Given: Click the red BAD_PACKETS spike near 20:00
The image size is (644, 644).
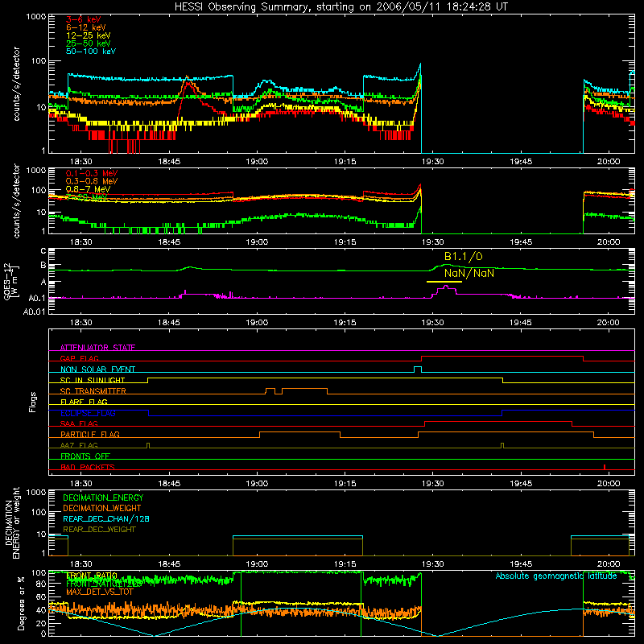Looking at the screenshot, I should click(605, 467).
